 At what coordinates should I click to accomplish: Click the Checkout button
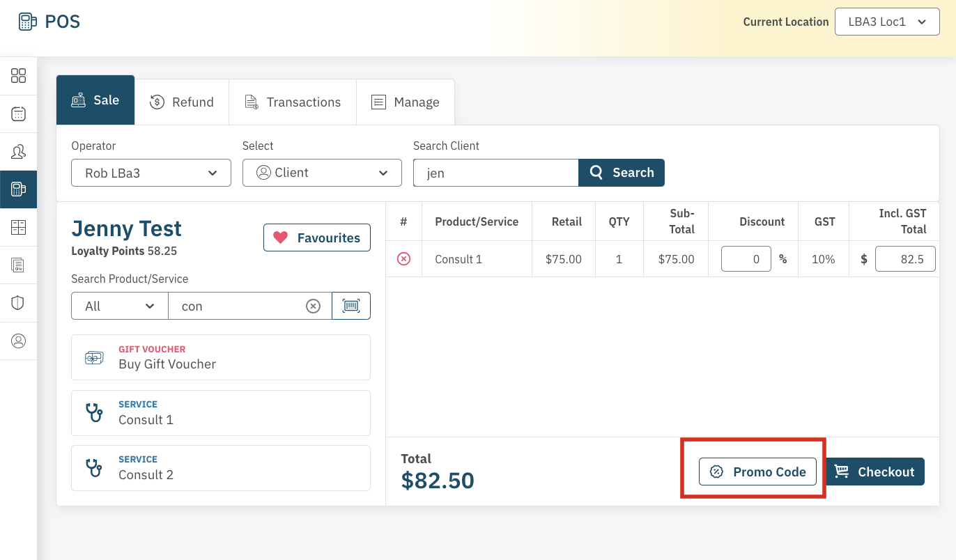coord(874,472)
